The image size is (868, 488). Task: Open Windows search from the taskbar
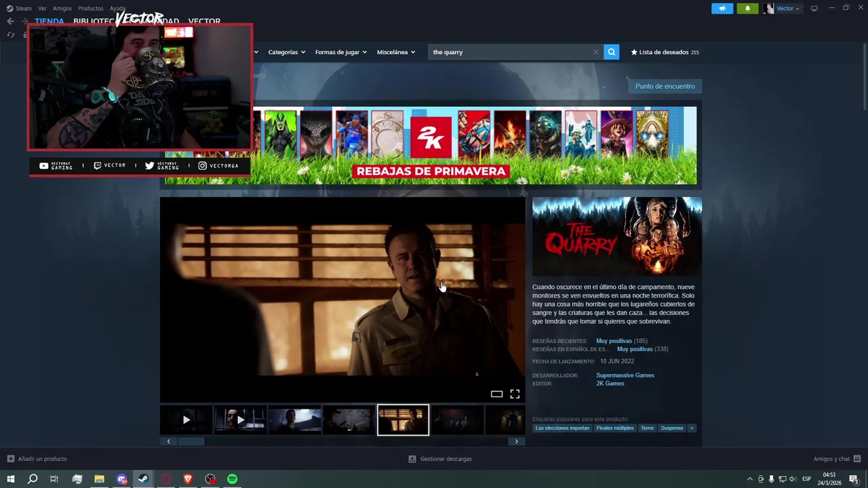point(33,479)
